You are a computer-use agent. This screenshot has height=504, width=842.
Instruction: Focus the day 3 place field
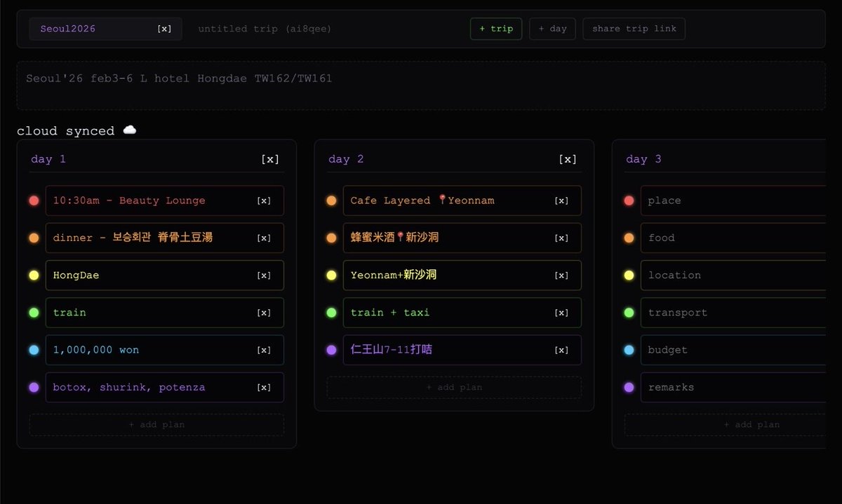click(733, 200)
